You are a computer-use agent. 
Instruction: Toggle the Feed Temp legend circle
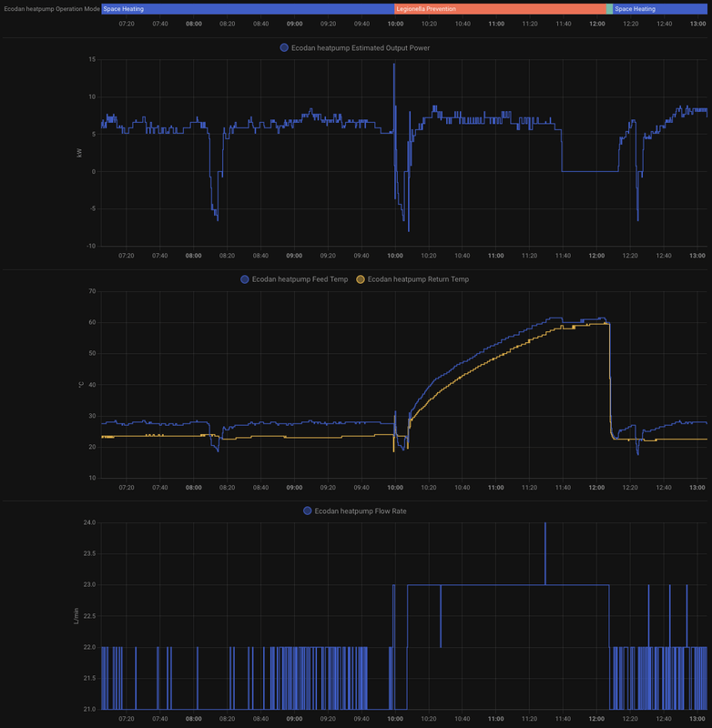click(x=245, y=279)
